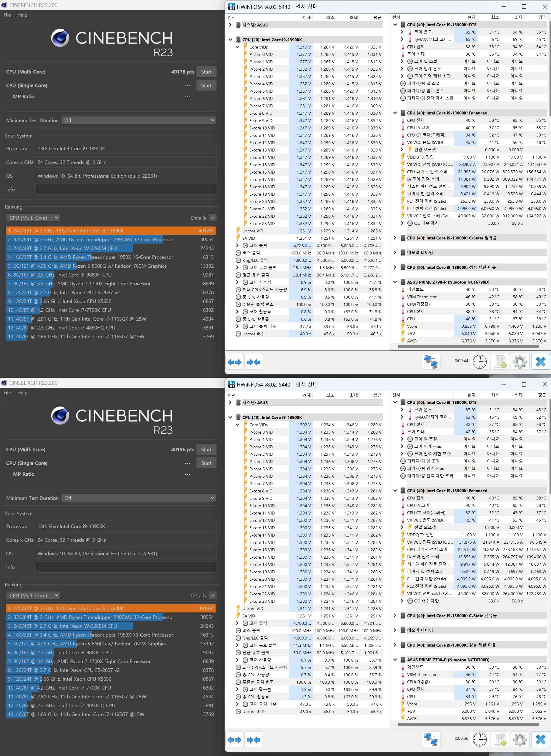Open File menu in Cinebench showing 40178 pts

click(7, 15)
